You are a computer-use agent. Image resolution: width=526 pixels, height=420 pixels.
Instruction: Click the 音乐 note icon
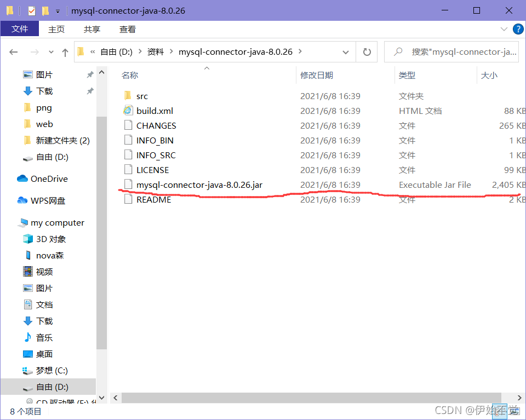[x=28, y=337]
